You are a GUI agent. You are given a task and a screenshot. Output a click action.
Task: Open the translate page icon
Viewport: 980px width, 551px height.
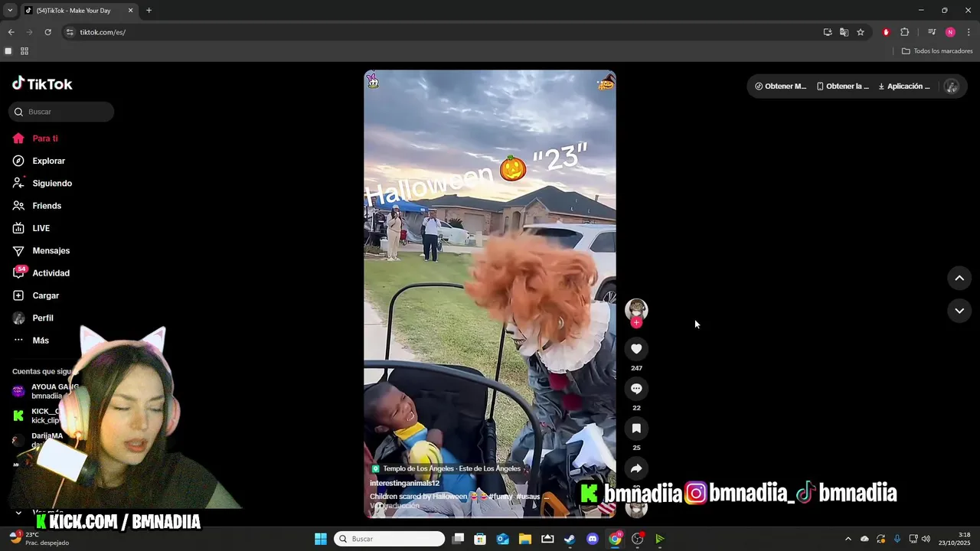pos(844,32)
